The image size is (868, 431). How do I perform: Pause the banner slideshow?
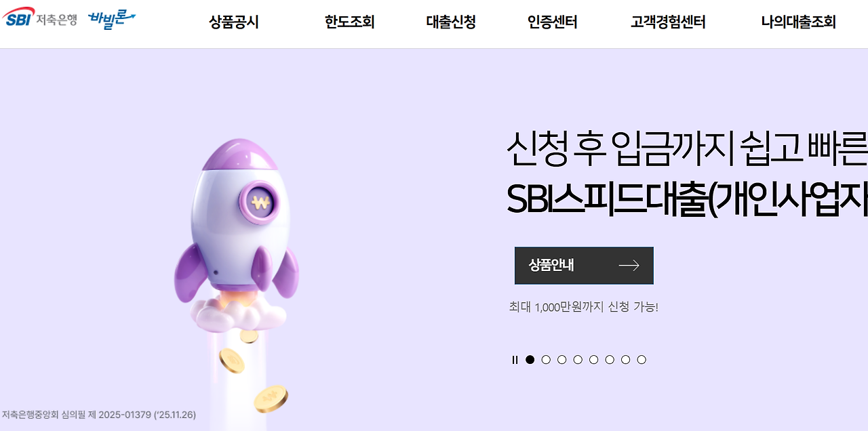[x=515, y=360]
